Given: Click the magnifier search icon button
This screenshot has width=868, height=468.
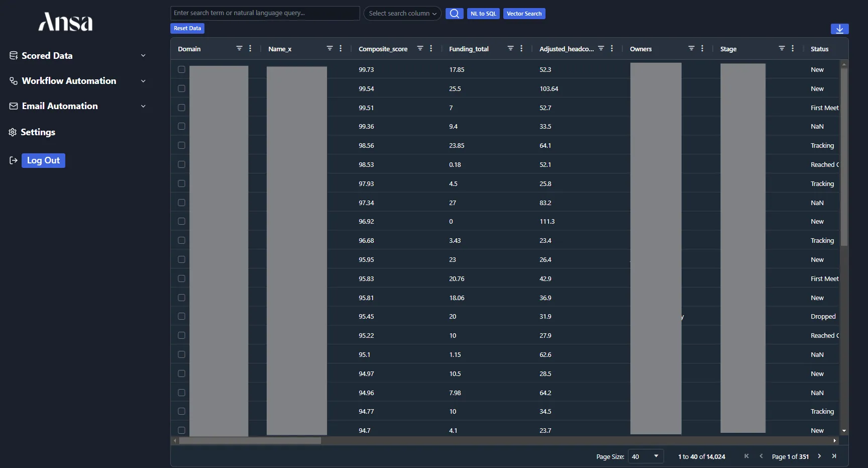Looking at the screenshot, I should [454, 14].
